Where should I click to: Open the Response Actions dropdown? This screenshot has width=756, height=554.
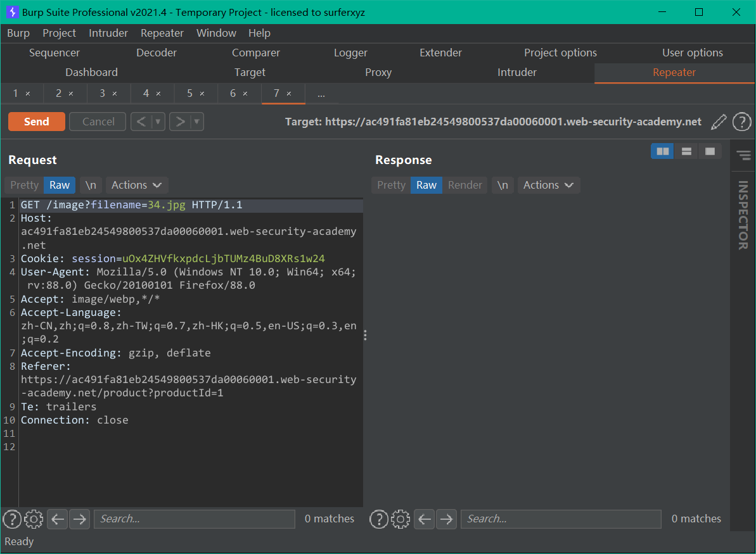point(549,185)
